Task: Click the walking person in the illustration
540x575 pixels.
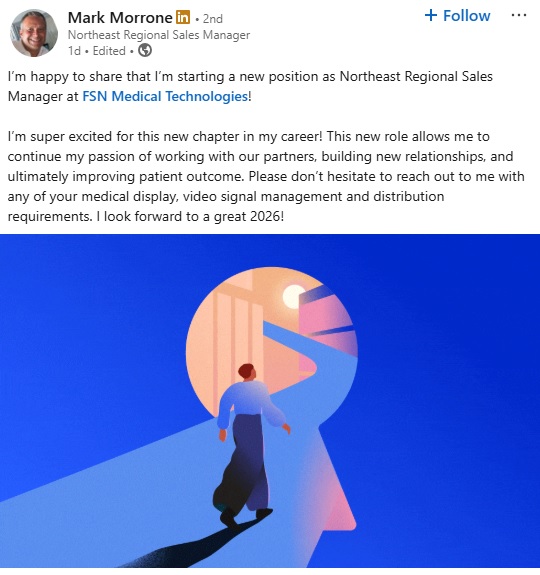Action: coord(247,444)
